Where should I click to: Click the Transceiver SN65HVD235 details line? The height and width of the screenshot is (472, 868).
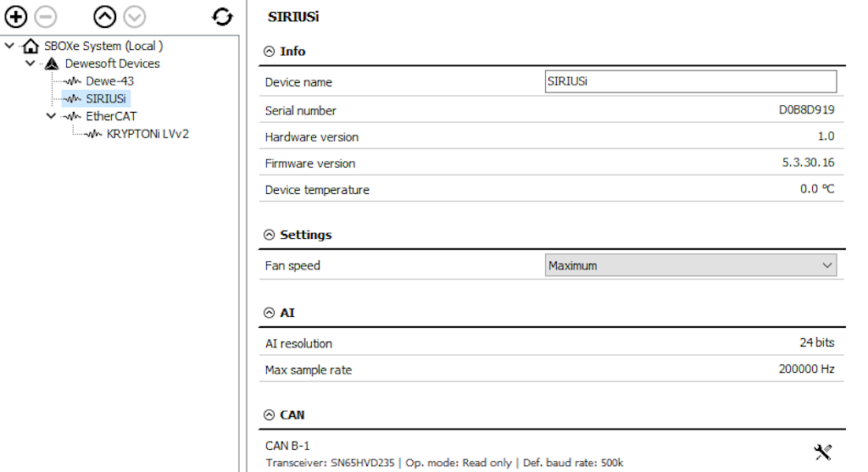(x=444, y=464)
